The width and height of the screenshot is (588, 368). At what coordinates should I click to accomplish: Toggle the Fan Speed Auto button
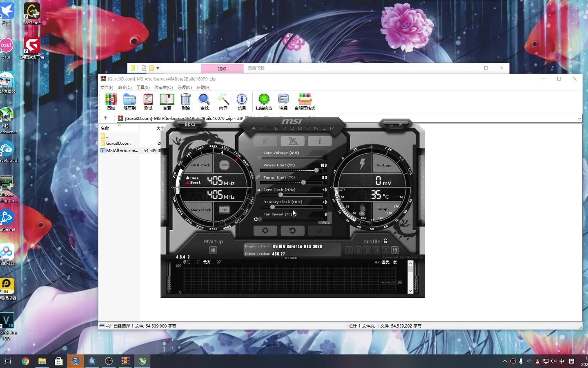click(326, 222)
